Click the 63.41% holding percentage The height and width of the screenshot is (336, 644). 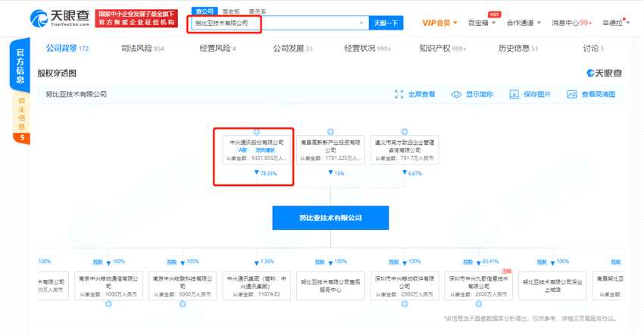pyautogui.click(x=490, y=262)
